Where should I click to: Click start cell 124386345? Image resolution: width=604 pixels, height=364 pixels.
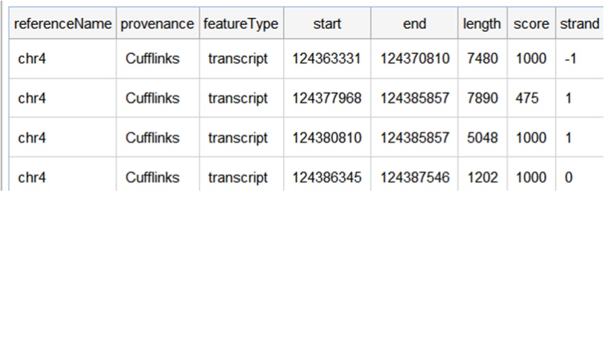click(327, 177)
